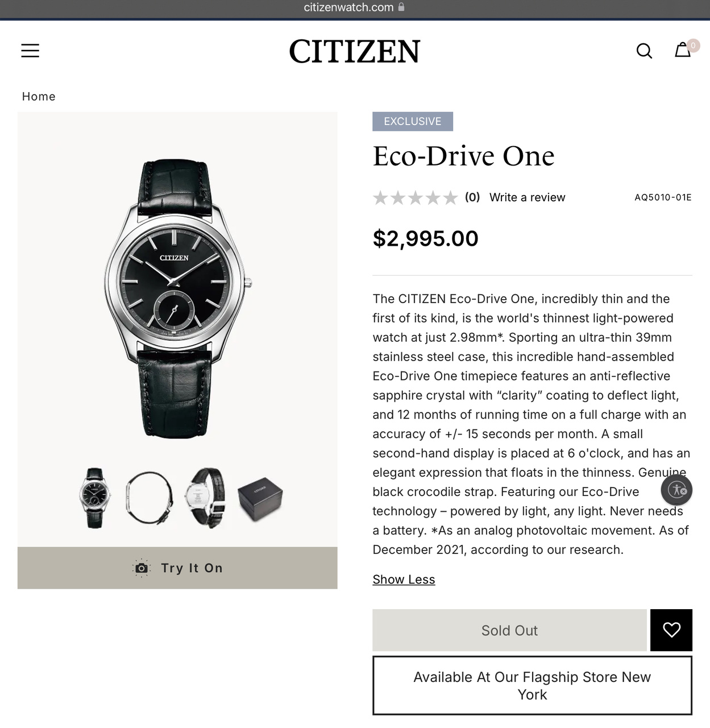The height and width of the screenshot is (728, 710).
Task: Open the hamburger navigation menu
Action: click(30, 51)
